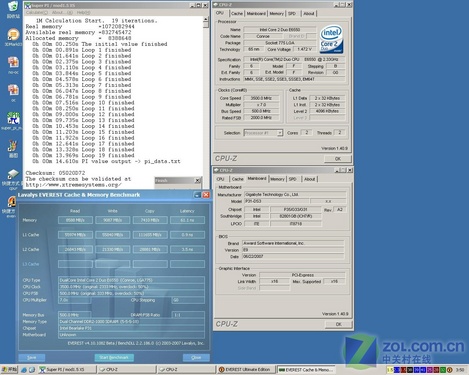469x375 pixels.
Task: Switch to first CPU-Z taskbar button
Action: 127,369
